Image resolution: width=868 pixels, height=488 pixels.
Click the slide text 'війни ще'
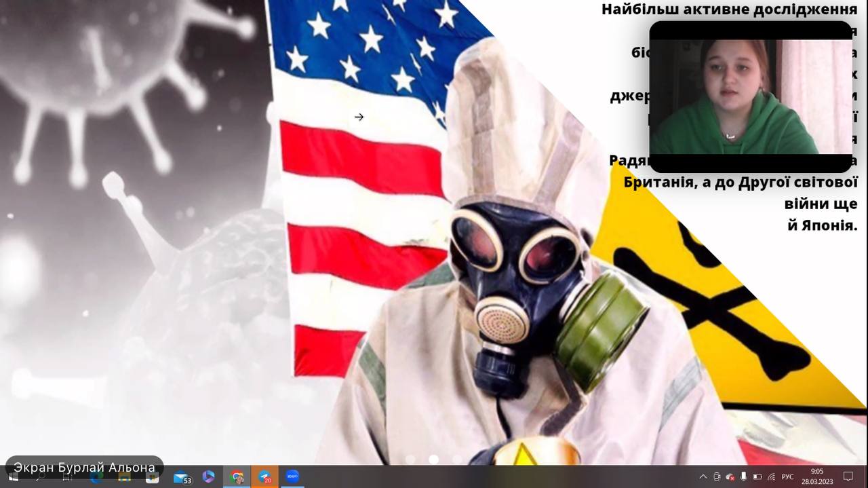[821, 204]
